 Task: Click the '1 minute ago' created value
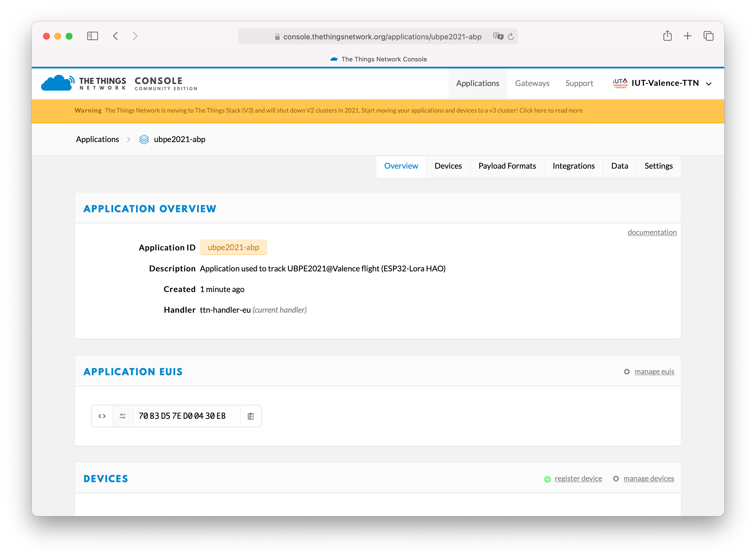click(222, 289)
